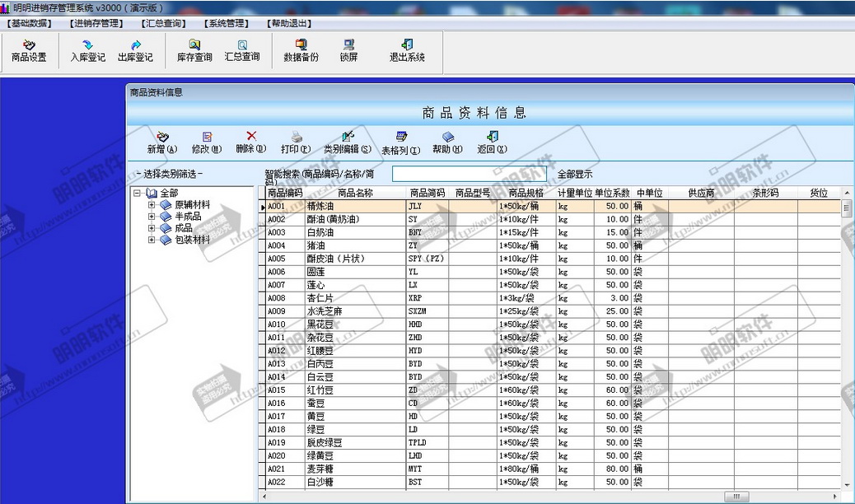Click the 全部显示 link
855x504 pixels.
coord(575,175)
